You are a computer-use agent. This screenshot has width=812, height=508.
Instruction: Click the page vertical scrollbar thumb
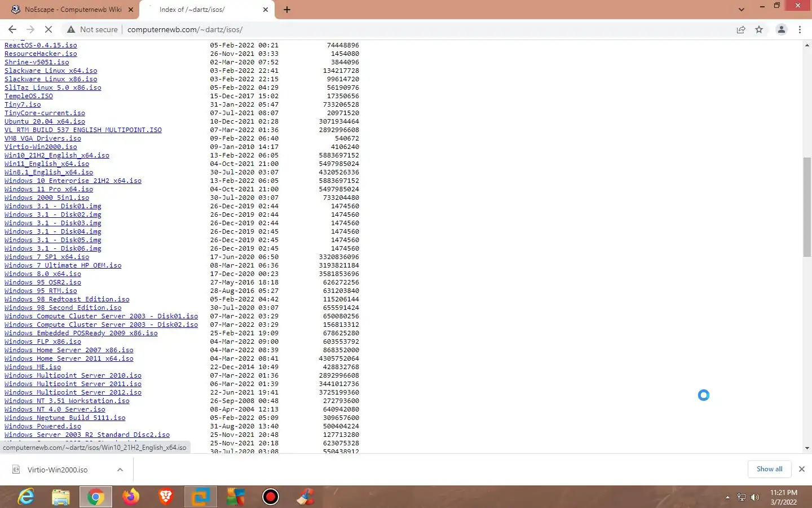coord(807,206)
